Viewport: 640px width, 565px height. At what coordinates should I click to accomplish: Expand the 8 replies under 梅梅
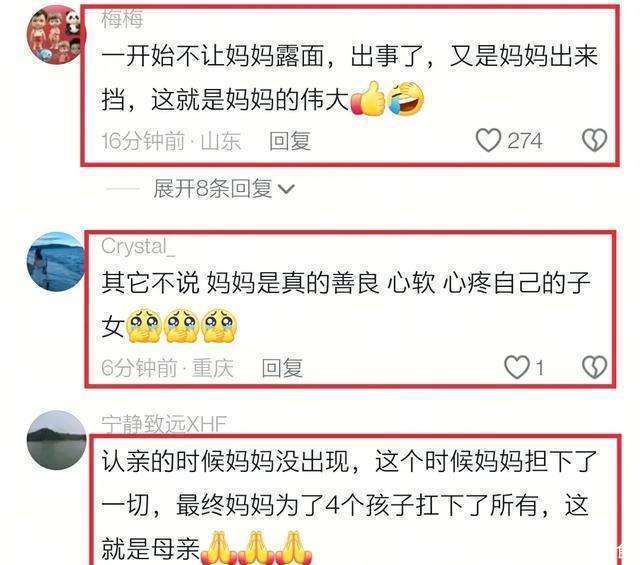coord(212,189)
